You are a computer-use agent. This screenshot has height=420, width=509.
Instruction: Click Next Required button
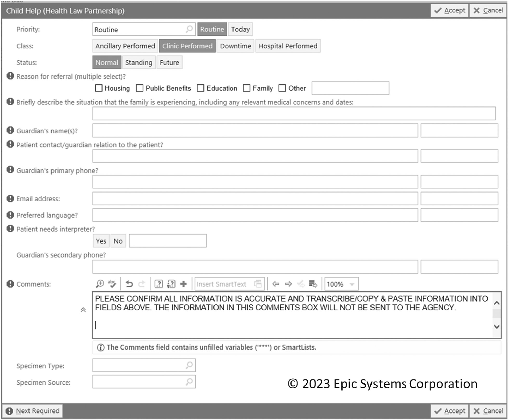[x=33, y=411]
